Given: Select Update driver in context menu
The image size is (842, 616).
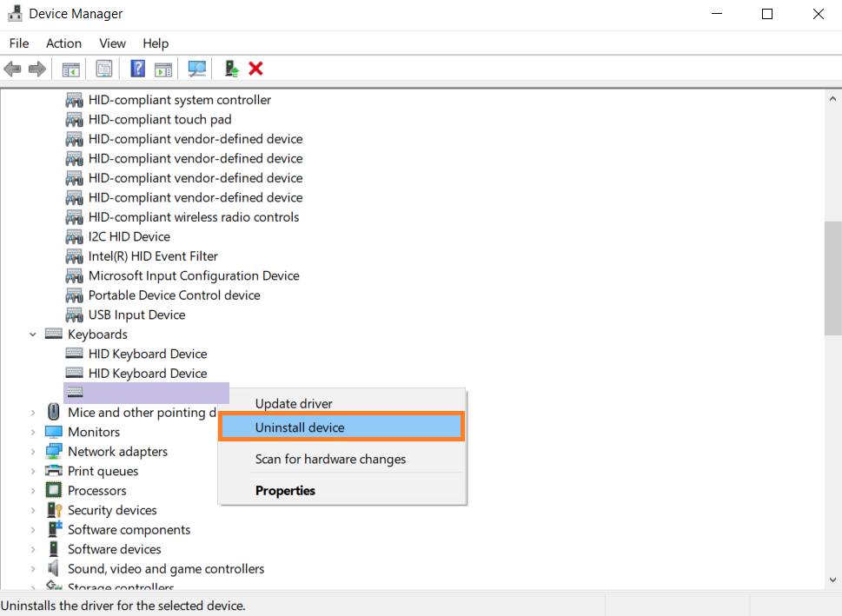Looking at the screenshot, I should click(294, 403).
